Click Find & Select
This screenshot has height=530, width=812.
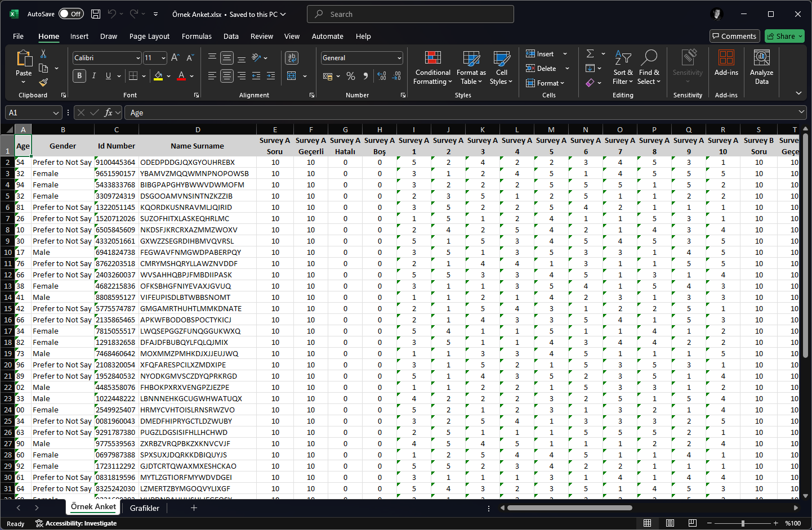tap(649, 68)
